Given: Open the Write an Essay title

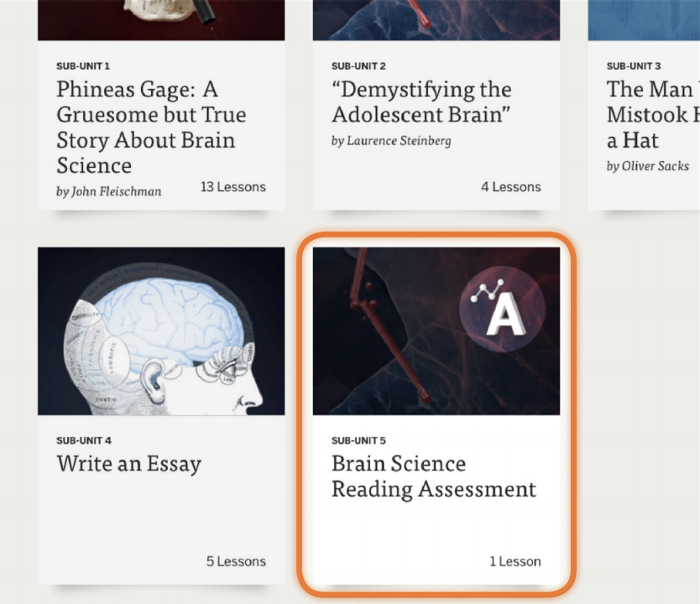Looking at the screenshot, I should (129, 463).
